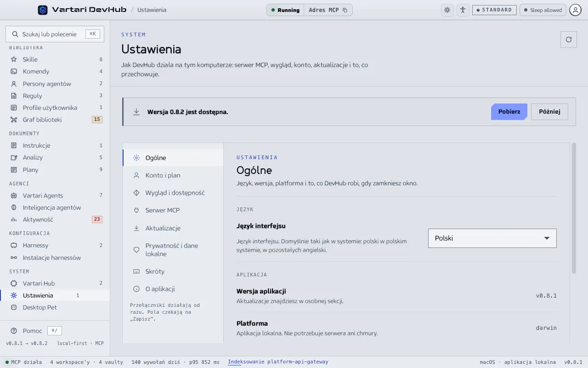Viewport: 588px width, 368px height.
Task: Open the user account avatar
Action: click(575, 10)
